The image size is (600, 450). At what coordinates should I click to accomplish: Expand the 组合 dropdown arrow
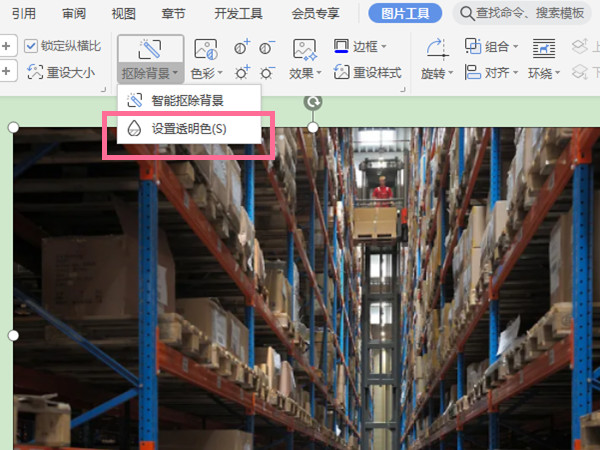click(x=515, y=47)
